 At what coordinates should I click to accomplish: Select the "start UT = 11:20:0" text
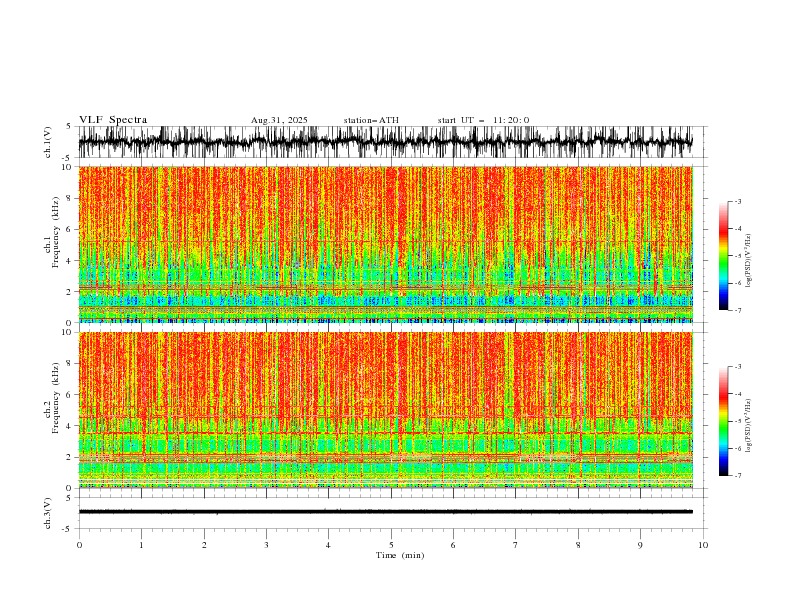tap(483, 120)
